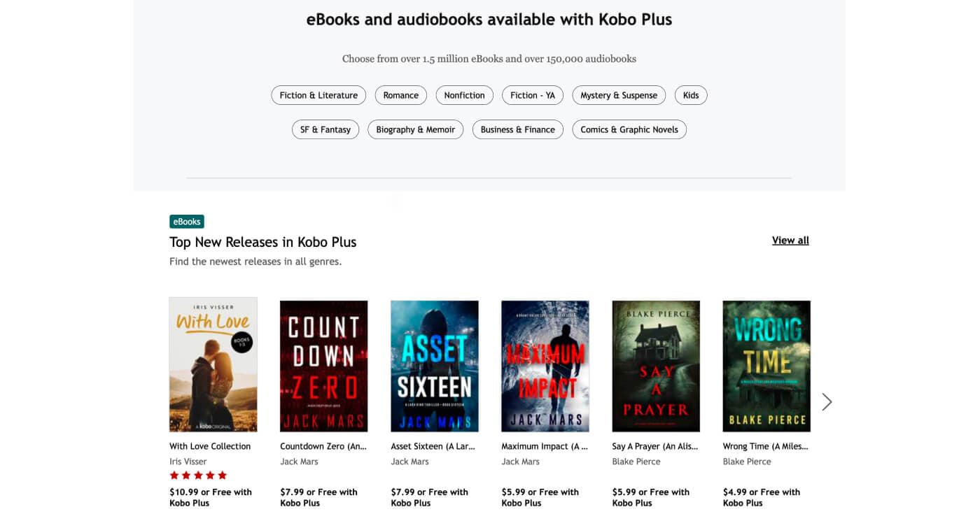Choose the Business & Finance category

point(517,129)
